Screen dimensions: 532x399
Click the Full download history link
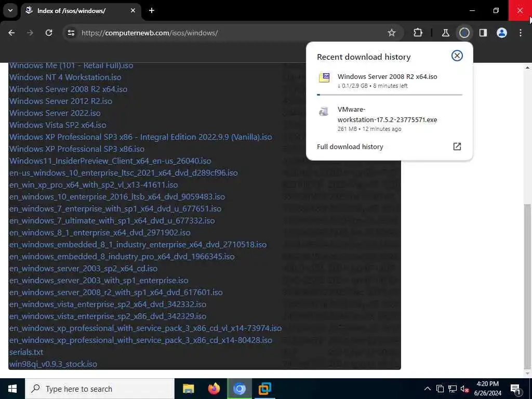click(x=350, y=147)
